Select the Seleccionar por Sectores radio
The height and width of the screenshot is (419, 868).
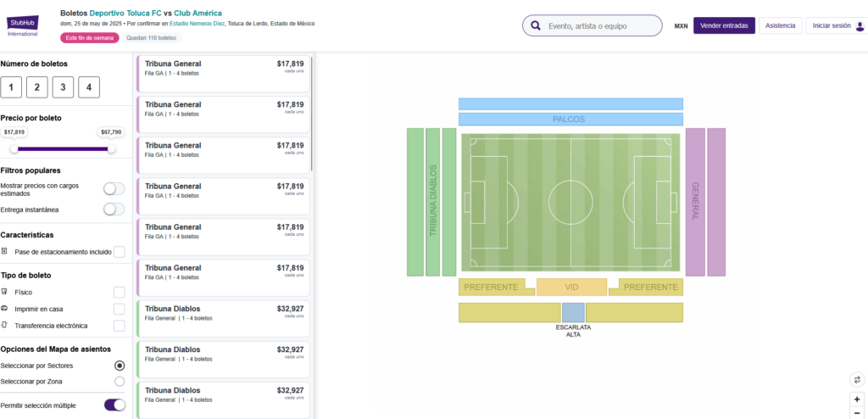[119, 366]
